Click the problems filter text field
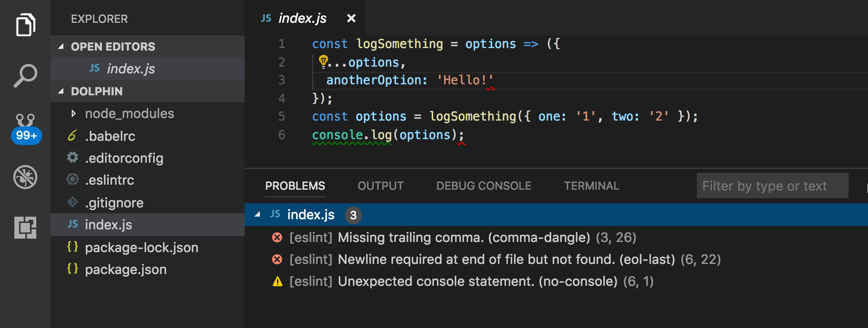Image resolution: width=868 pixels, height=328 pixels. (772, 186)
